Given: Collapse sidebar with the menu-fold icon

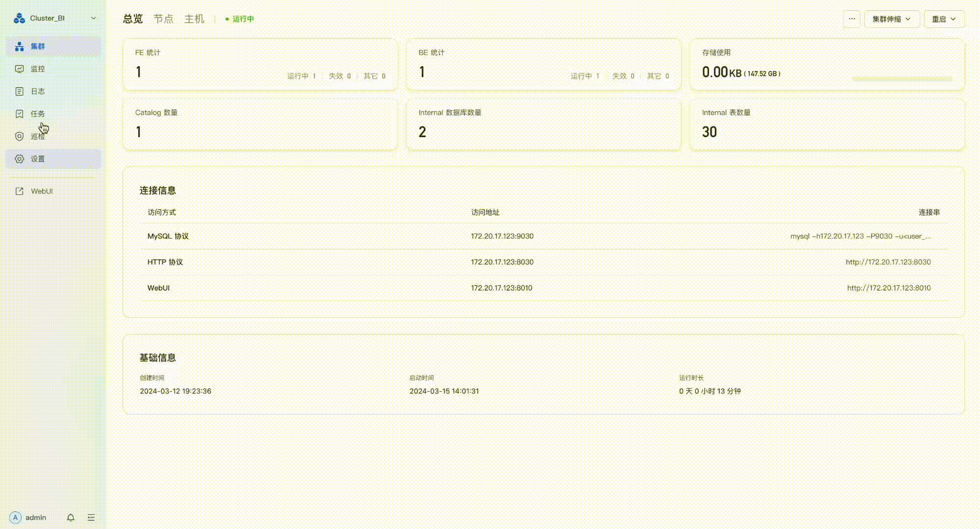Looking at the screenshot, I should click(91, 518).
